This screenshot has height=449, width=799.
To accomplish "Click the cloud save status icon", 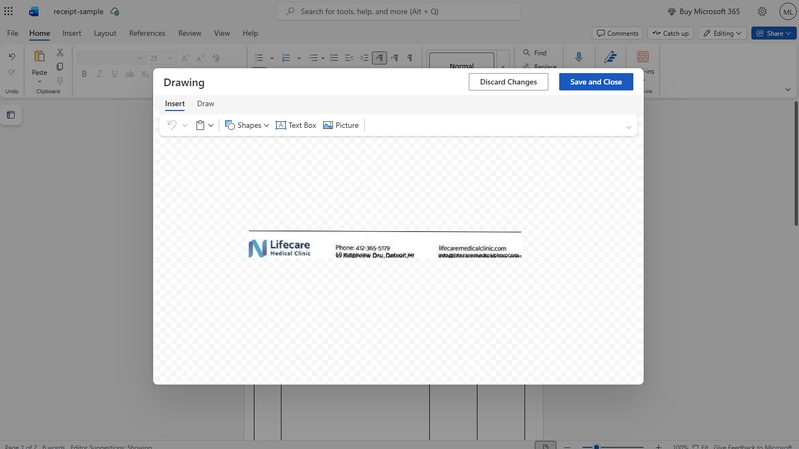I will pyautogui.click(x=115, y=11).
